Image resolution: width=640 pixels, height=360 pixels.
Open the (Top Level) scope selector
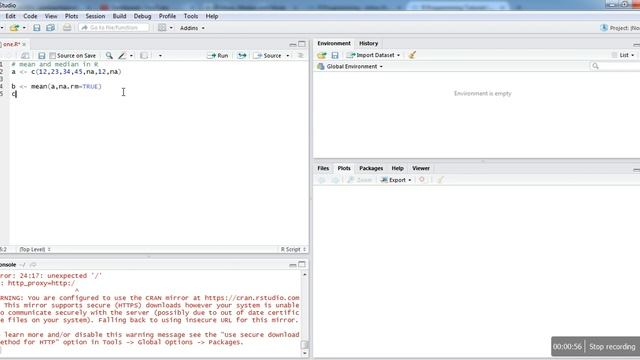[x=34, y=249]
